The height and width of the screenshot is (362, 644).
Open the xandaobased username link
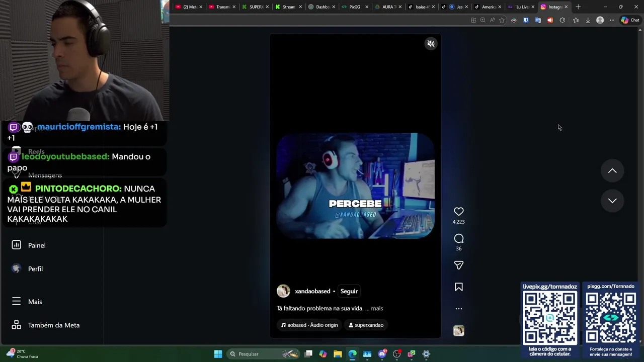[312, 291]
